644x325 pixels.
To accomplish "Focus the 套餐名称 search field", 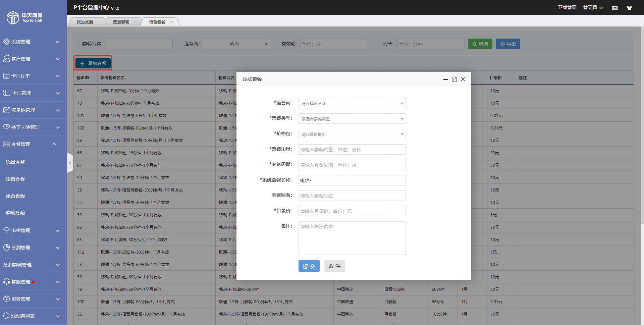I will point(139,44).
